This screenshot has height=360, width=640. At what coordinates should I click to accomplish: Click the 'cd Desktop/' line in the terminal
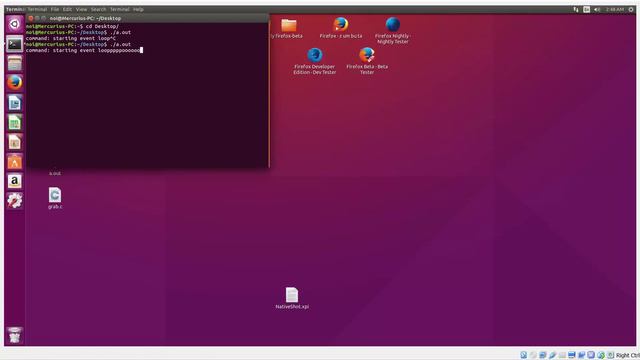pyautogui.click(x=72, y=26)
